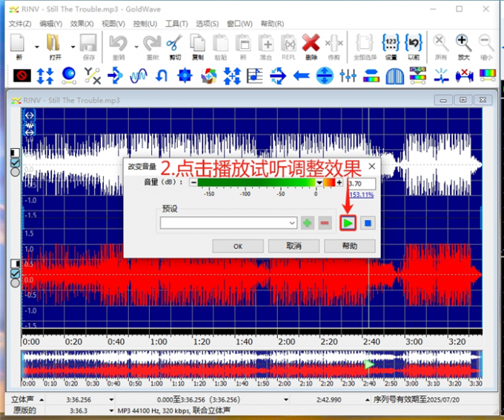Viewport: 504px width, 420px height.
Task: Click the dropdown arrow beside 3:36.256 length
Action: 111,400
